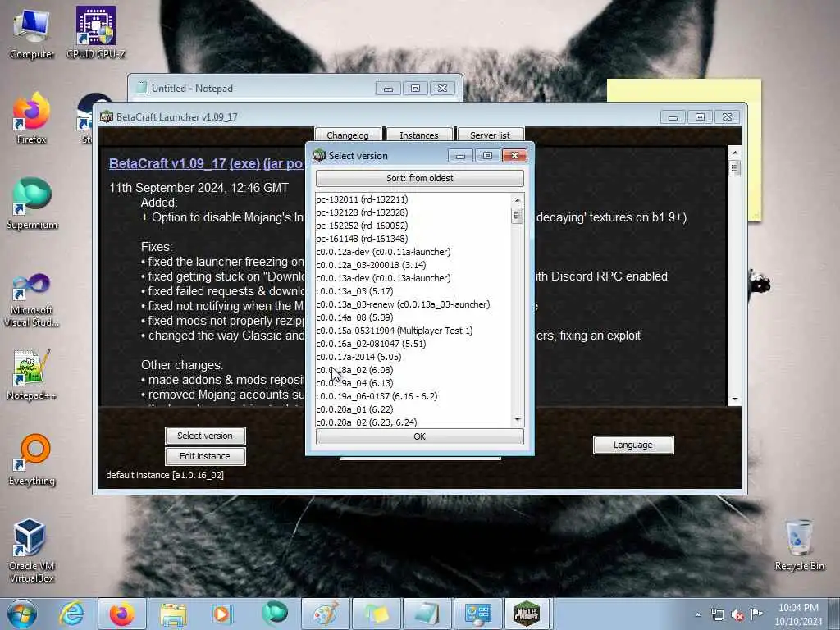Open the Firefox desktop shortcut

(32, 119)
